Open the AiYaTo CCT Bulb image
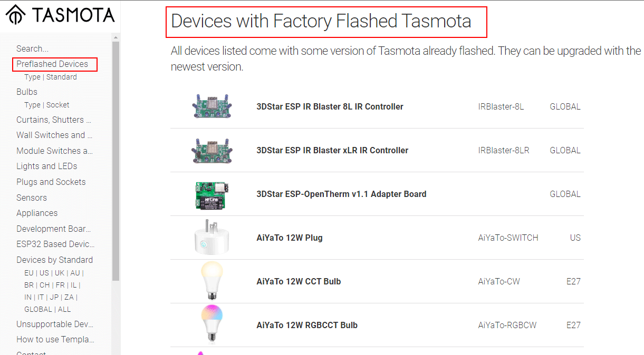This screenshot has width=644, height=355. 212,281
